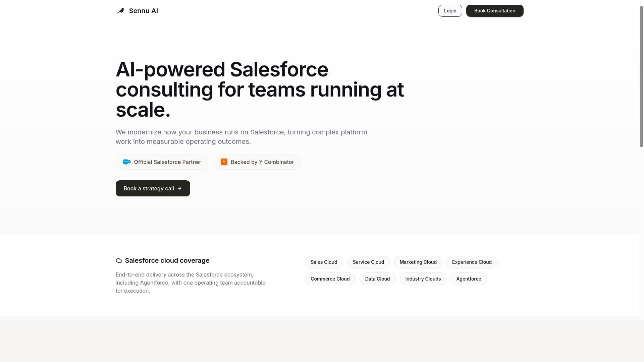Screen dimensions: 644x362
Task: Book a strategy call
Action: pyautogui.click(x=149, y=188)
